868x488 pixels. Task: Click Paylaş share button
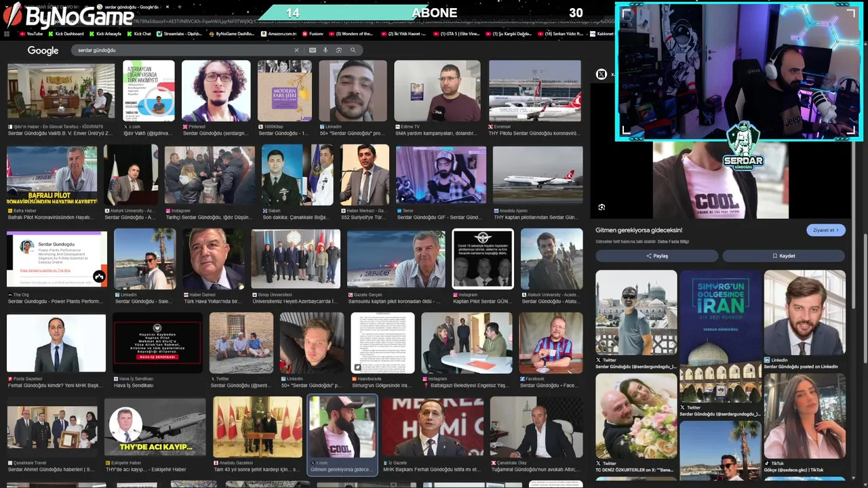coord(656,256)
